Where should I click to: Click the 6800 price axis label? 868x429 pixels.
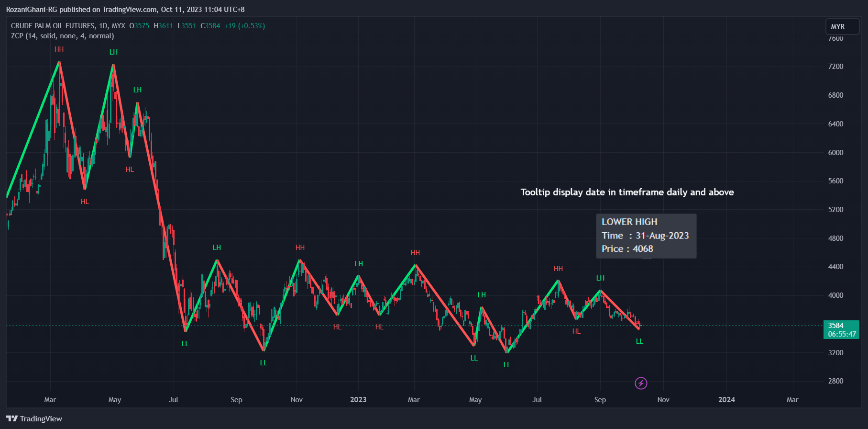coord(835,95)
